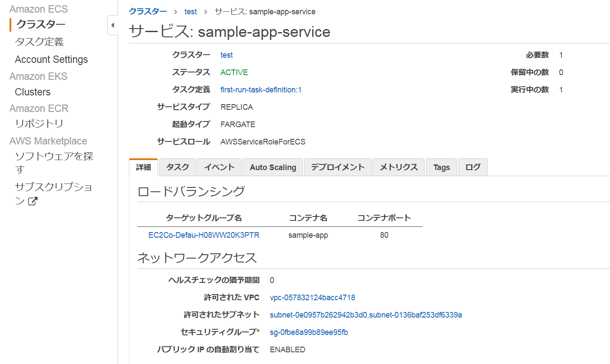Open the Auto Scaling tab
The height and width of the screenshot is (364, 610).
[273, 167]
